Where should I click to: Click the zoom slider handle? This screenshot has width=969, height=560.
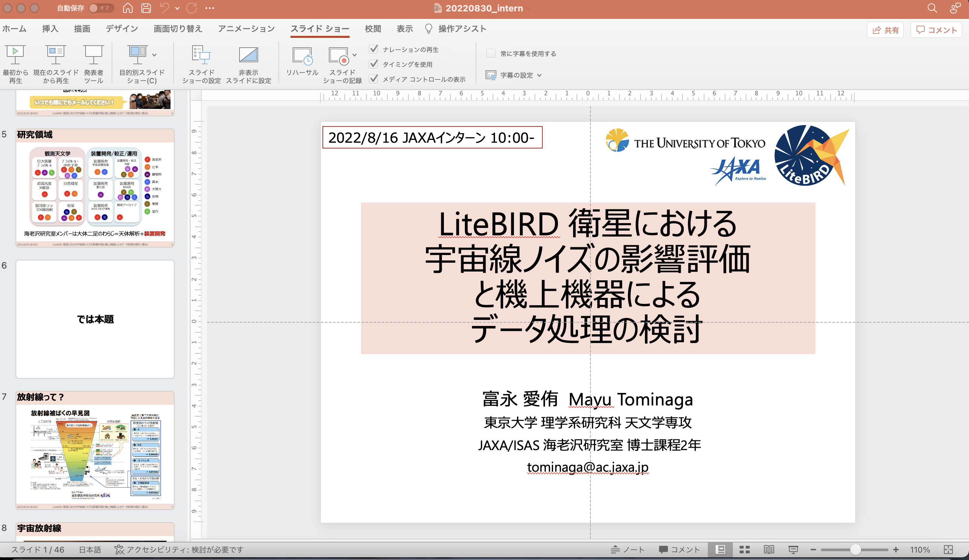click(855, 550)
